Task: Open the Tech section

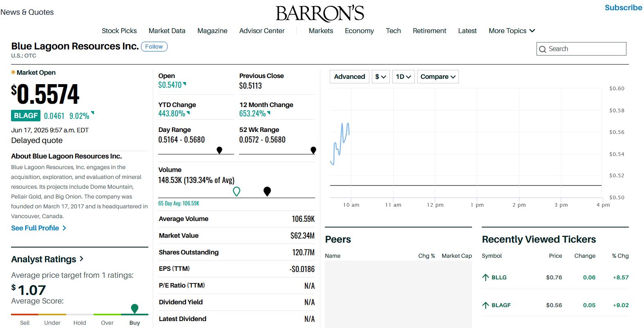Action: [x=393, y=31]
